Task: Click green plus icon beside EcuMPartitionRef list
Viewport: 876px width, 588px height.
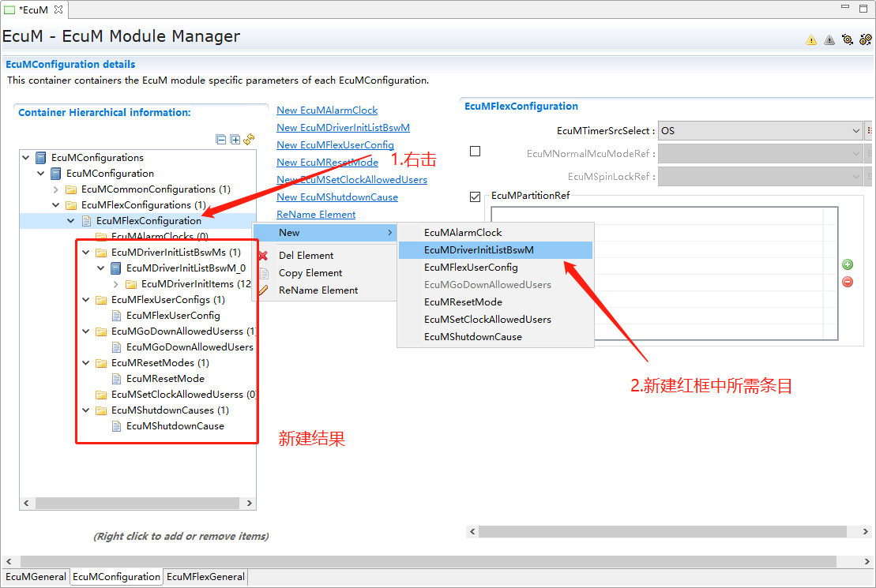Action: [848, 264]
